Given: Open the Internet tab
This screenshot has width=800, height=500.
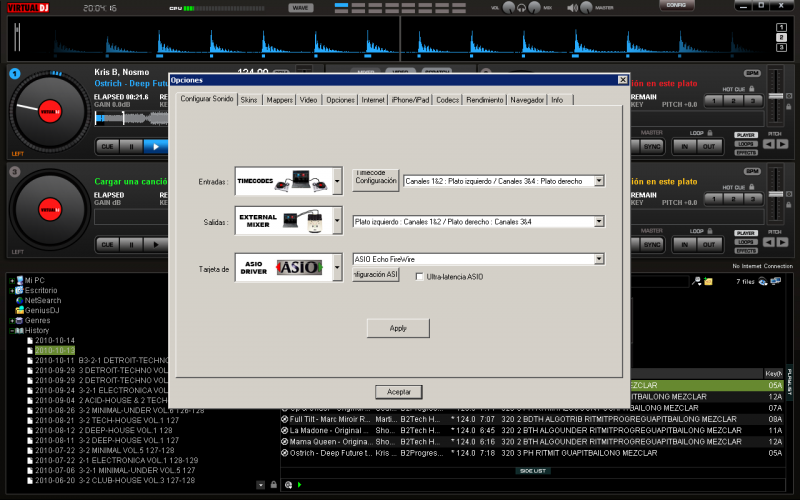Looking at the screenshot, I should click(x=373, y=100).
